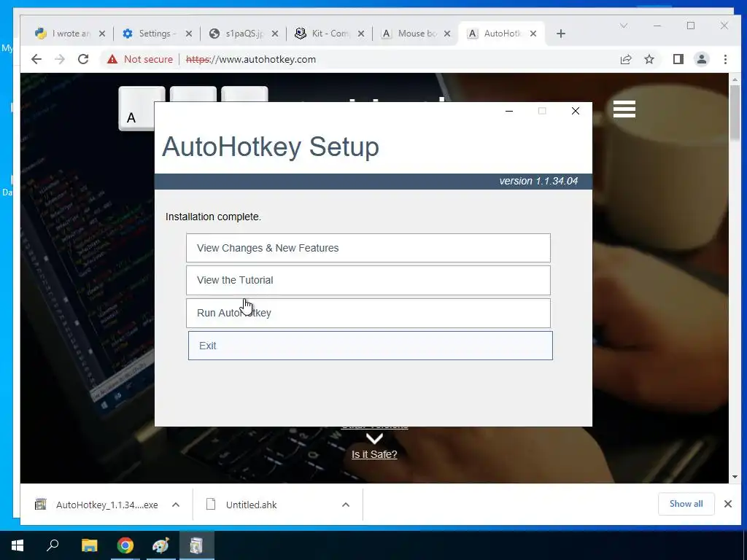Click the Is it Safe? link
747x560 pixels.
coord(374,454)
